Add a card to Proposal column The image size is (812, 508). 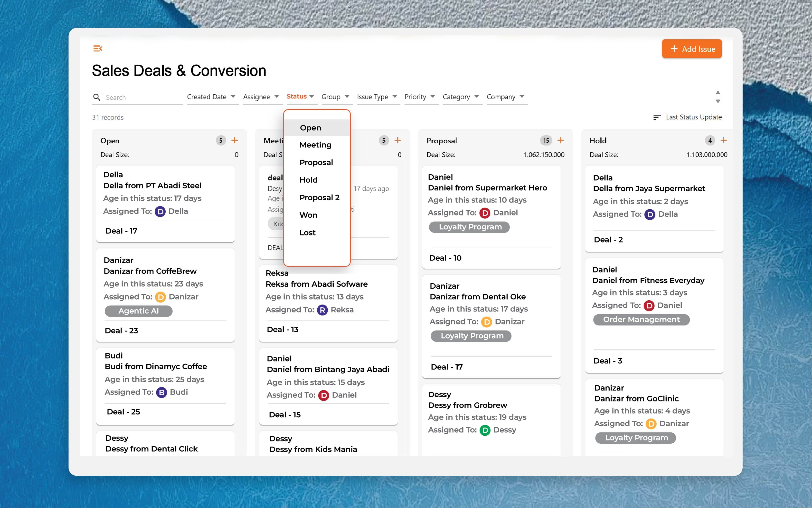click(561, 140)
